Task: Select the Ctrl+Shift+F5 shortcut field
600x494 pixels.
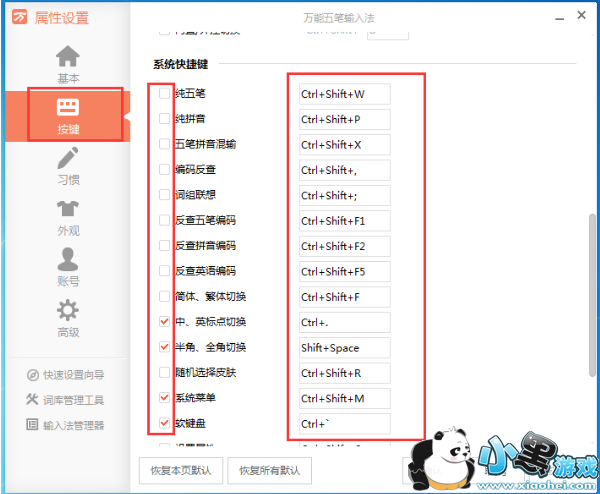Action: [x=344, y=272]
